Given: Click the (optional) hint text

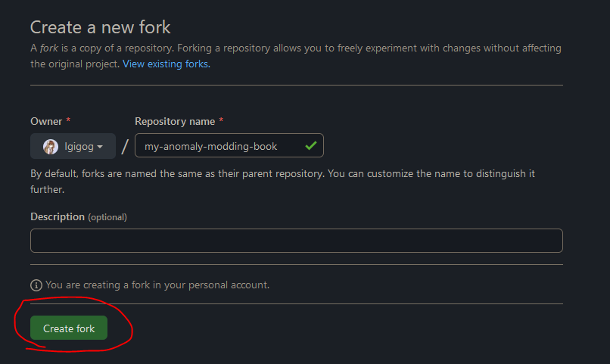Looking at the screenshot, I should pos(107,217).
